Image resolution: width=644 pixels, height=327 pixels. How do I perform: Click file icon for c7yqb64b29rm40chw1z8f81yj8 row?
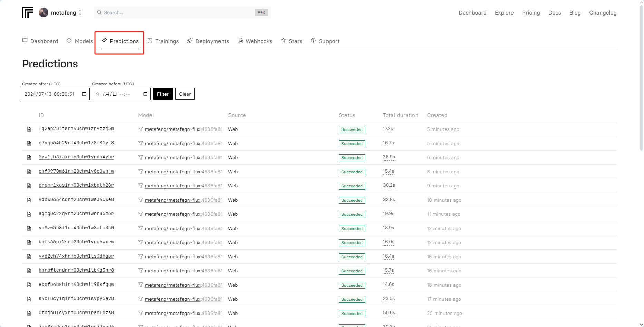(x=29, y=143)
